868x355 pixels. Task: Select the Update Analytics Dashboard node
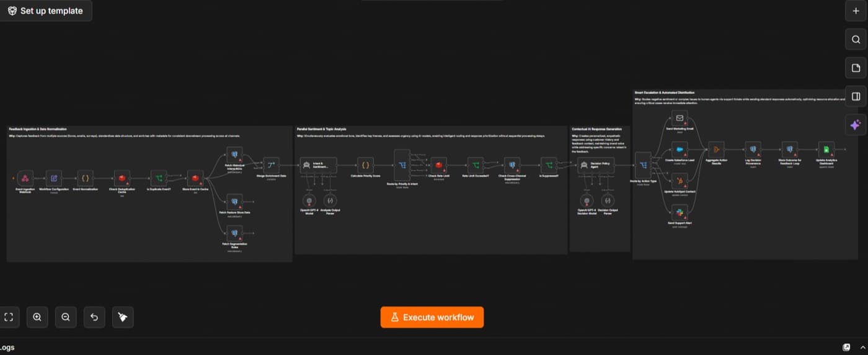pos(826,150)
